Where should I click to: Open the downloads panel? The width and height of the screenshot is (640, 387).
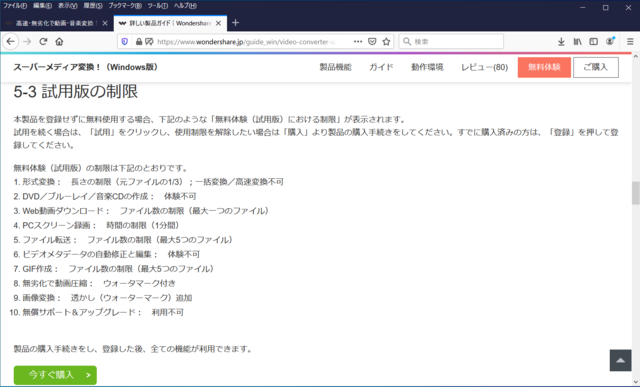point(561,42)
